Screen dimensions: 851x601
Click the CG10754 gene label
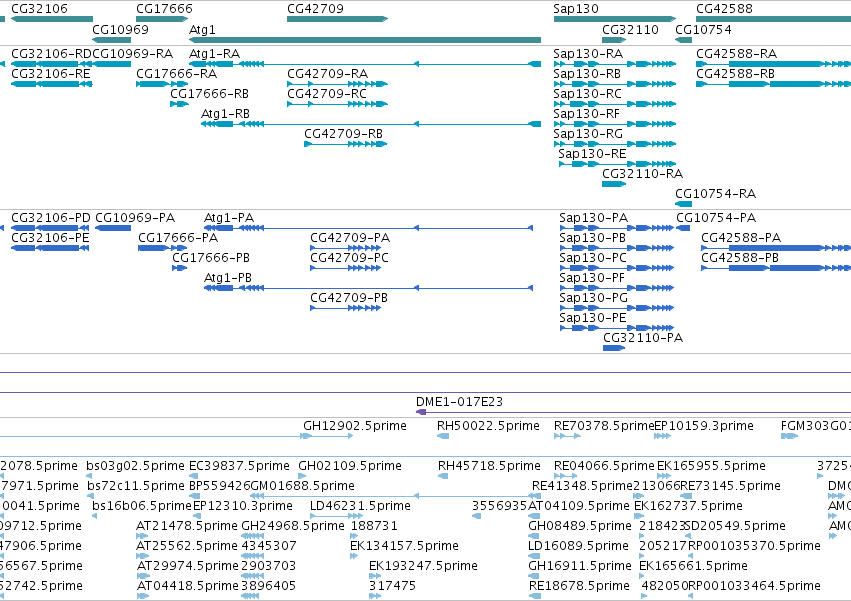[x=703, y=29]
